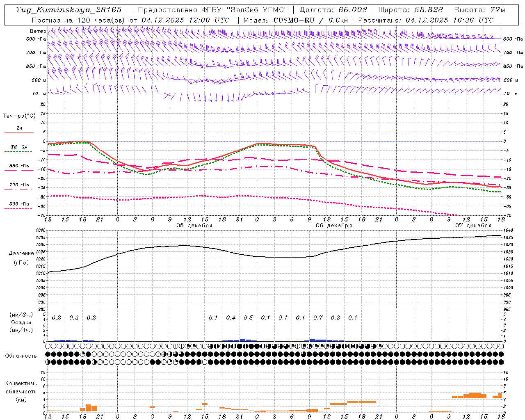Image resolution: width=525 pixels, height=420 pixels.
Task: Click the Тем-ра(°C) axis label
Action: 19,116
